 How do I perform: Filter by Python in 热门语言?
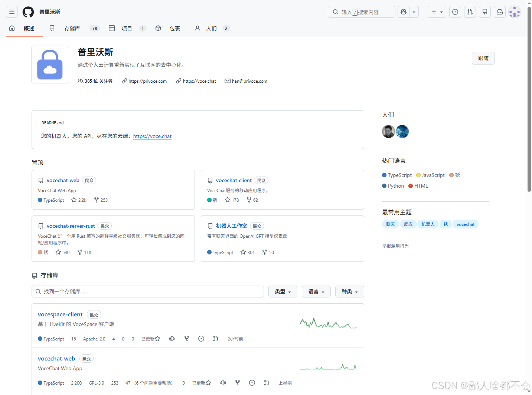393,186
